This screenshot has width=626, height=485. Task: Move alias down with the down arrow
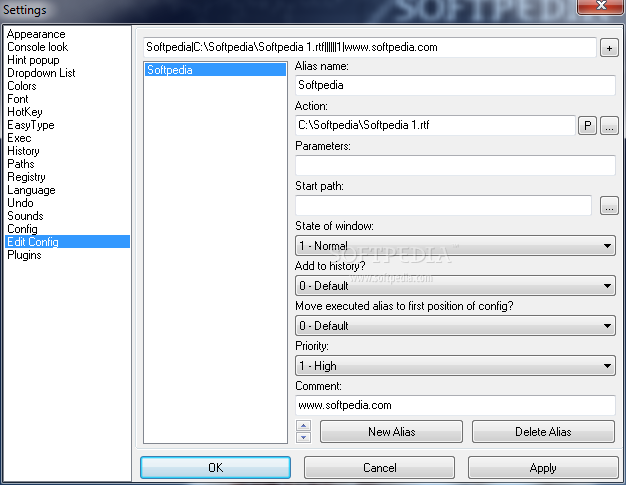(x=303, y=437)
